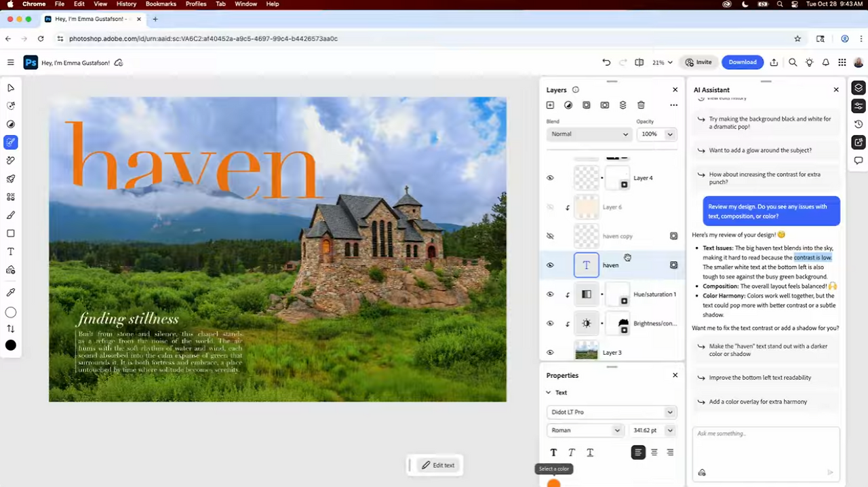Undo the last action
The height and width of the screenshot is (487, 868).
tap(606, 62)
